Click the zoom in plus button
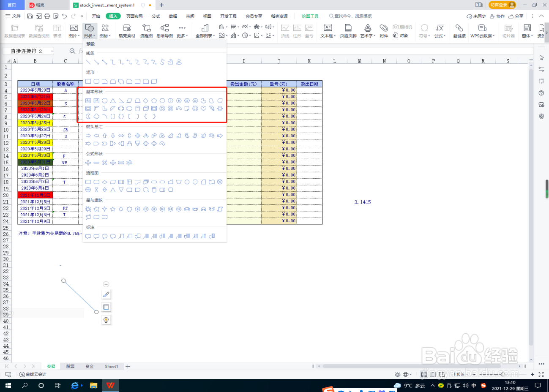The height and width of the screenshot is (392, 549). tap(532, 374)
